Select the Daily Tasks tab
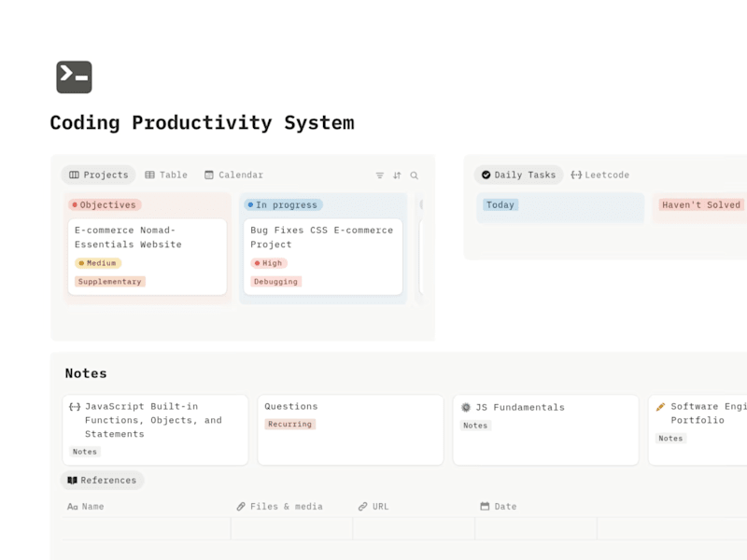The height and width of the screenshot is (560, 747). click(518, 175)
